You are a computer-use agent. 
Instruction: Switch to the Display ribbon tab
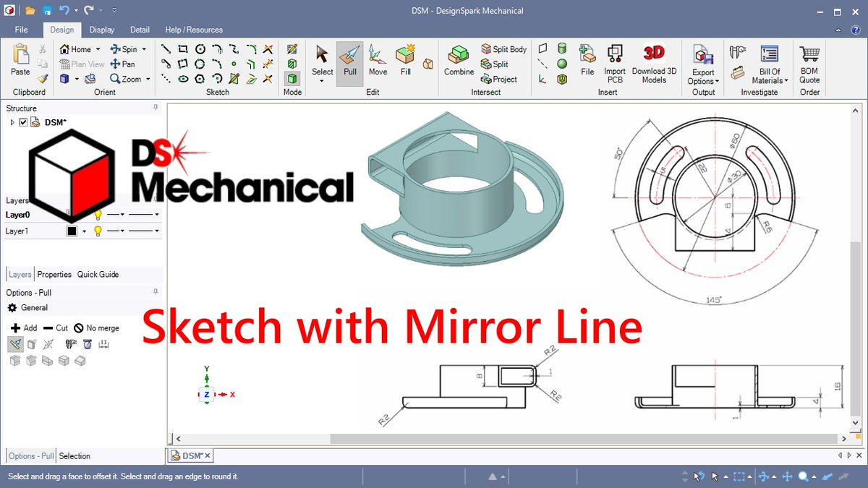pos(102,30)
